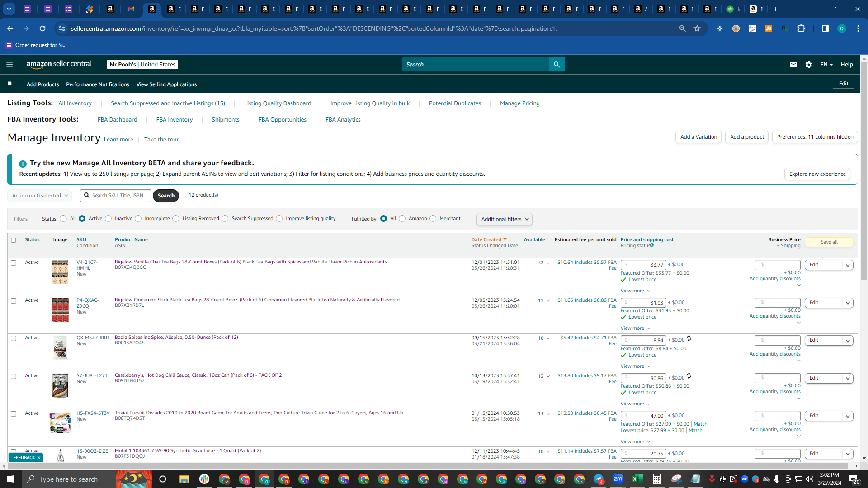
Task: Open the Shipments tool link
Action: [226, 120]
